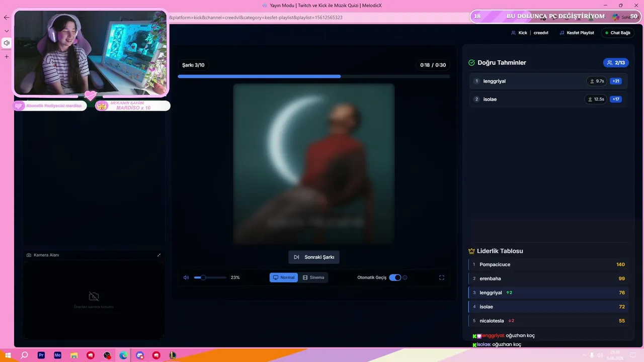Click the Sonraki Şarkı button
The height and width of the screenshot is (362, 644).
pyautogui.click(x=314, y=257)
